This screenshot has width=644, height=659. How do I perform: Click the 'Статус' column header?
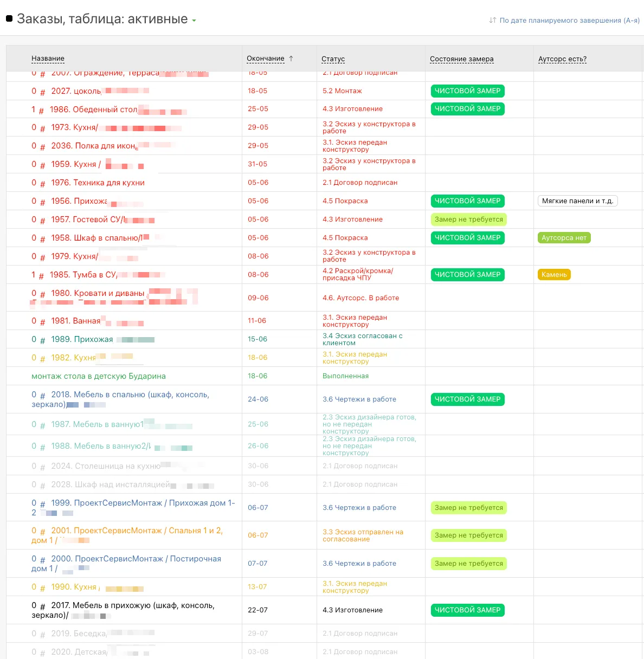pos(333,59)
